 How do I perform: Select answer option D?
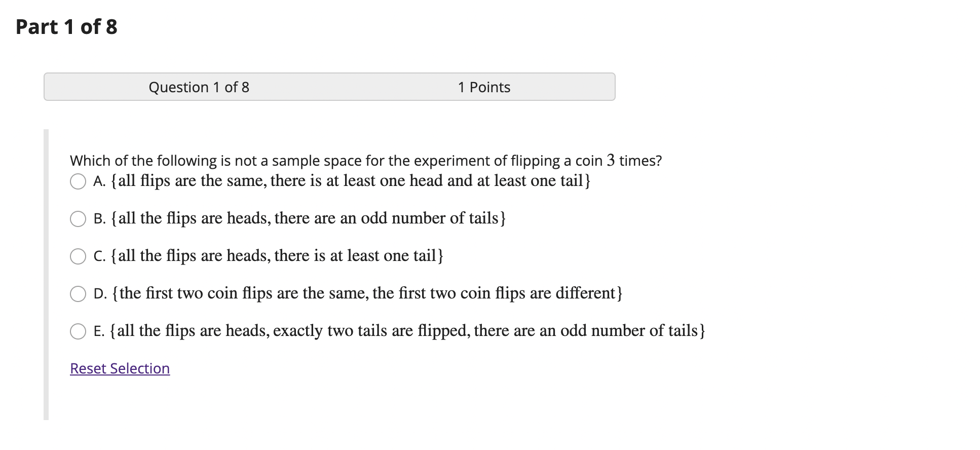pos(79,294)
